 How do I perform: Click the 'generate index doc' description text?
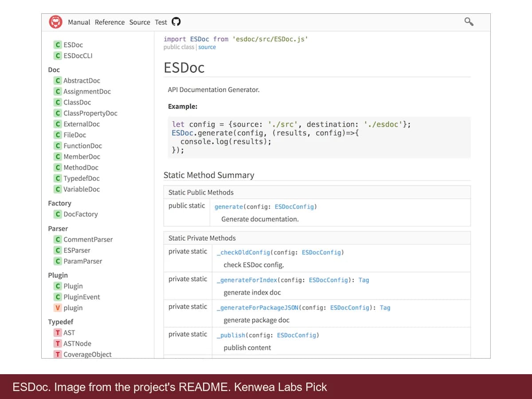tap(252, 293)
